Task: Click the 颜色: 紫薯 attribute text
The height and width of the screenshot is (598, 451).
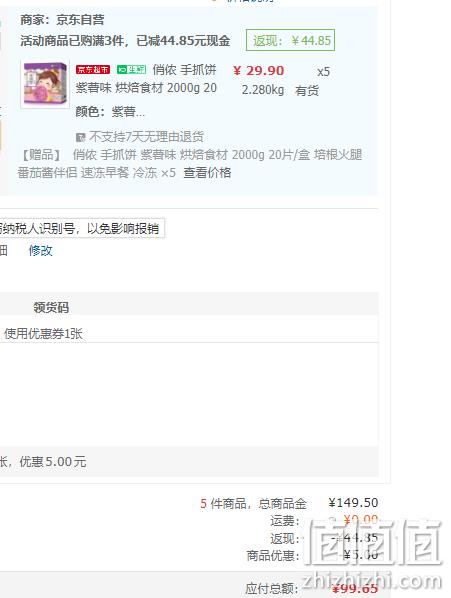Action: [110, 112]
